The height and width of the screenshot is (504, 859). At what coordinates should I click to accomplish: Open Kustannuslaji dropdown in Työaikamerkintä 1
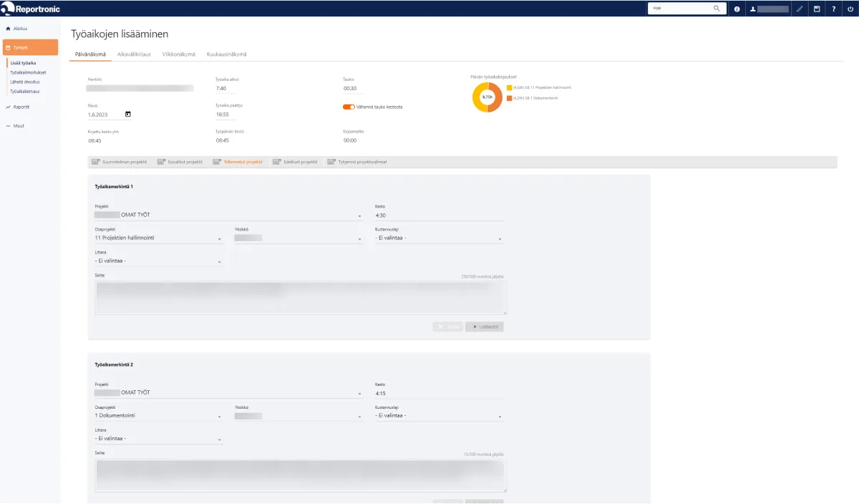click(x=439, y=238)
